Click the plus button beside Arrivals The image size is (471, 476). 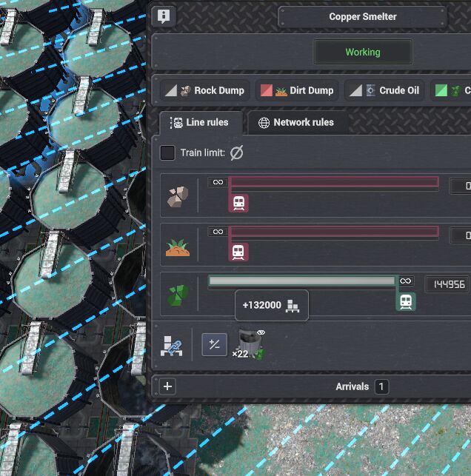[167, 386]
